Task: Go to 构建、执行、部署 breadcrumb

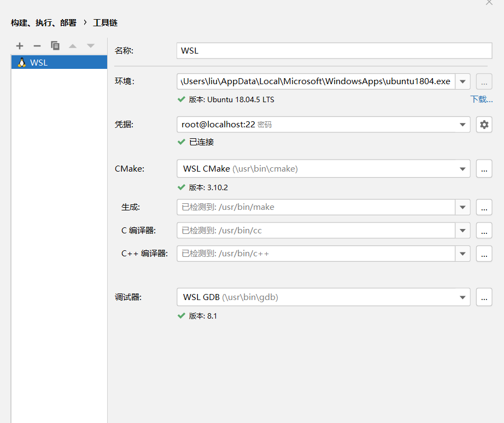Action: pos(44,23)
